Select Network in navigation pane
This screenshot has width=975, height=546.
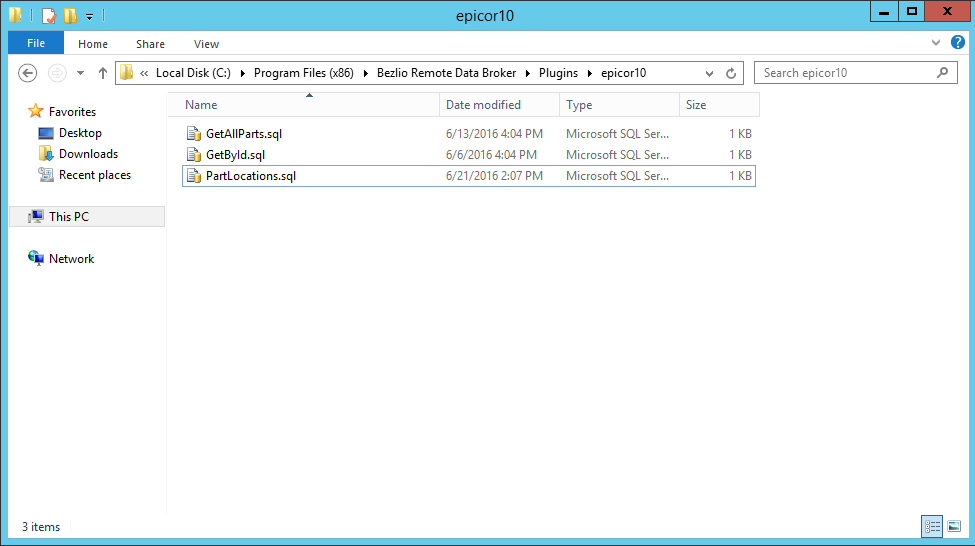[72, 259]
